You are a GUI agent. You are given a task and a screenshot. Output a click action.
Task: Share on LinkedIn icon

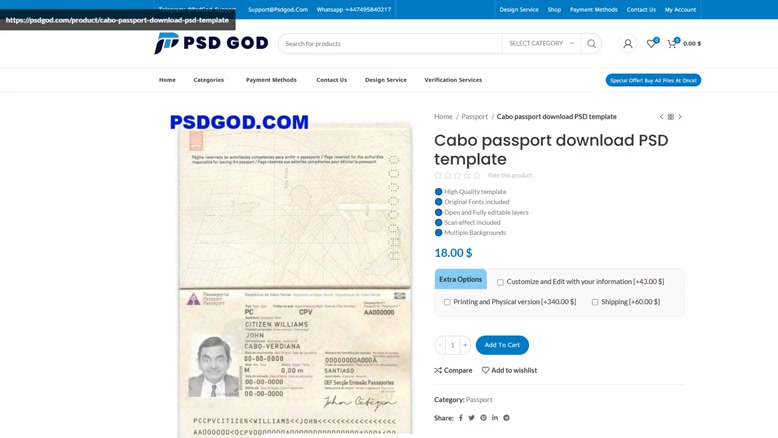point(495,418)
